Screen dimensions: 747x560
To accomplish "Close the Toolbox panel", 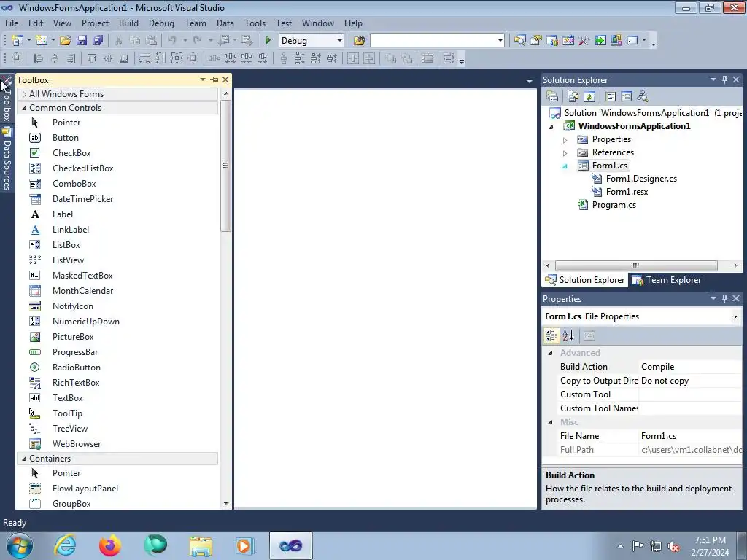I will (225, 79).
